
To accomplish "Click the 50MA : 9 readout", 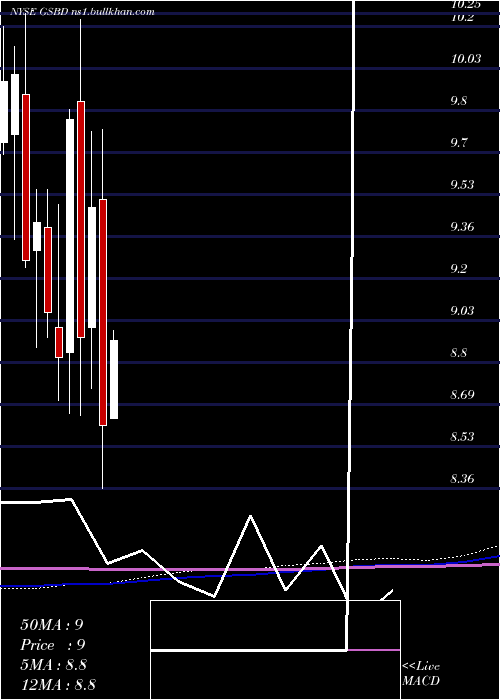I will point(52,624).
